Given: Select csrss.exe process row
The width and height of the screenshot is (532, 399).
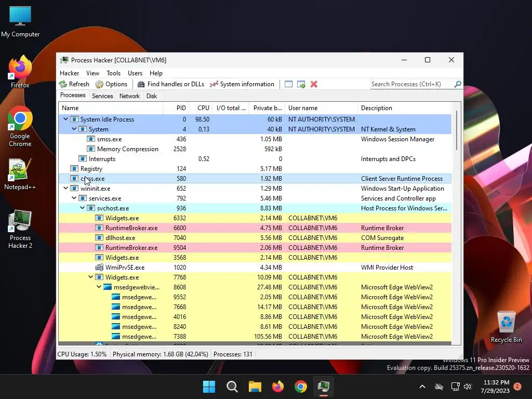Looking at the screenshot, I should pos(255,179).
